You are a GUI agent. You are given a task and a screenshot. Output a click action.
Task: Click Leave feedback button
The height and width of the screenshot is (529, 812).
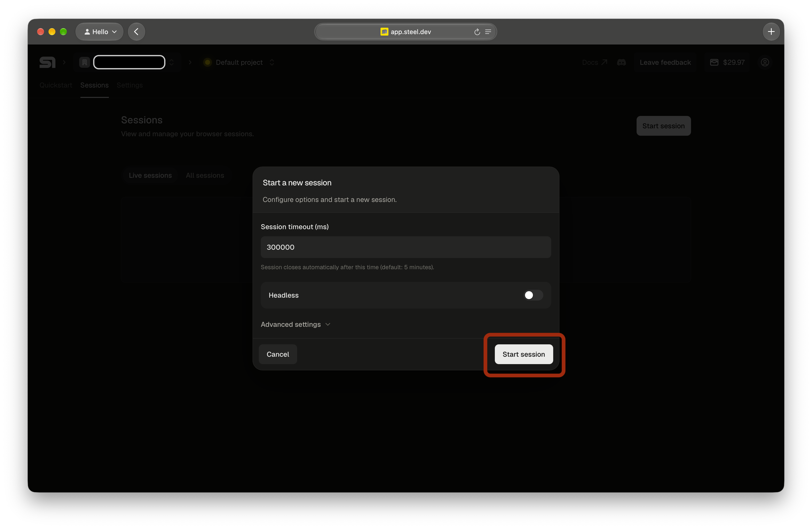pyautogui.click(x=665, y=62)
